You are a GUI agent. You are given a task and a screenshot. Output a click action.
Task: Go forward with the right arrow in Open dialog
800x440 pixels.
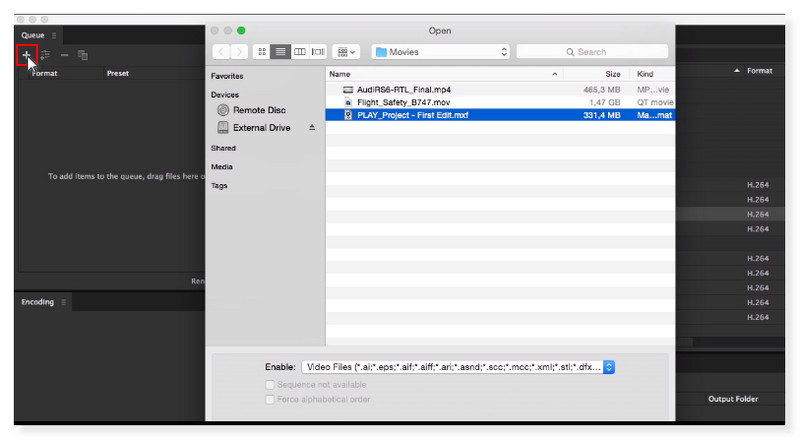pyautogui.click(x=239, y=52)
